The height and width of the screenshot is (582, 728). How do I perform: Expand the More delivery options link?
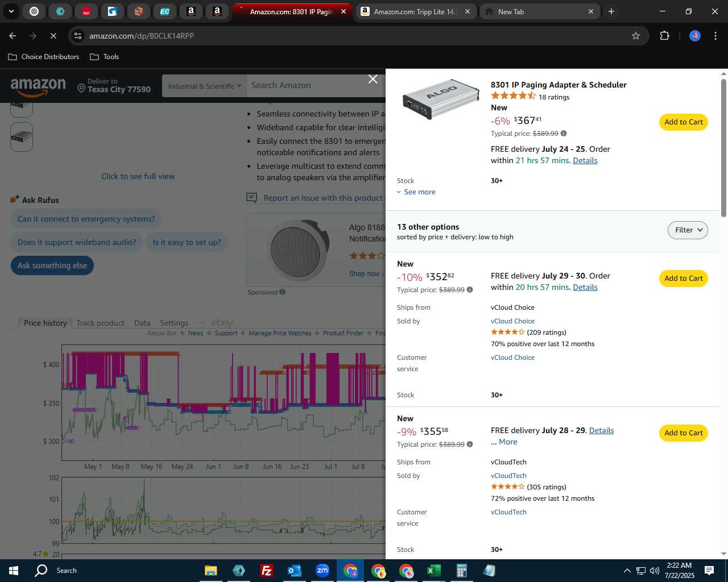[508, 442]
